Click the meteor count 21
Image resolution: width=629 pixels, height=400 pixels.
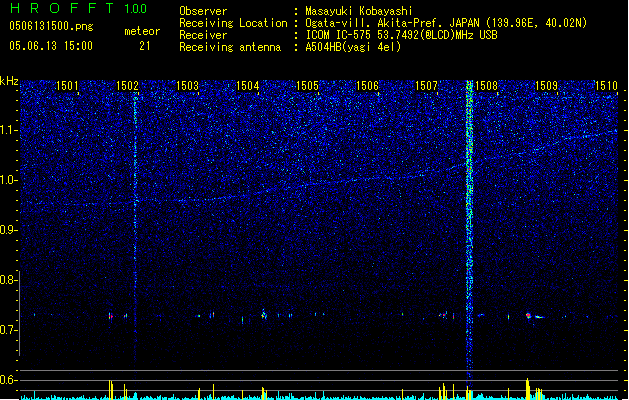coord(145,46)
